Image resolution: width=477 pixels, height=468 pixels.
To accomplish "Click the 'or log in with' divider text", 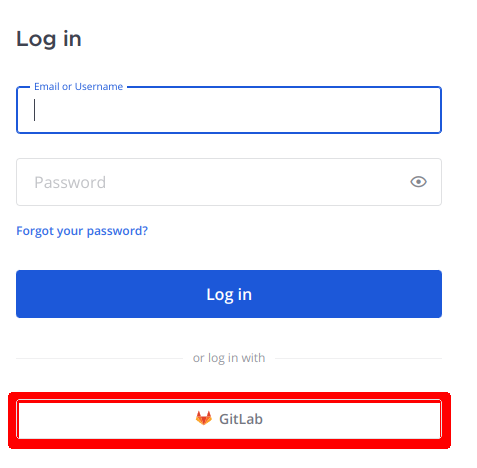I will click(x=229, y=358).
